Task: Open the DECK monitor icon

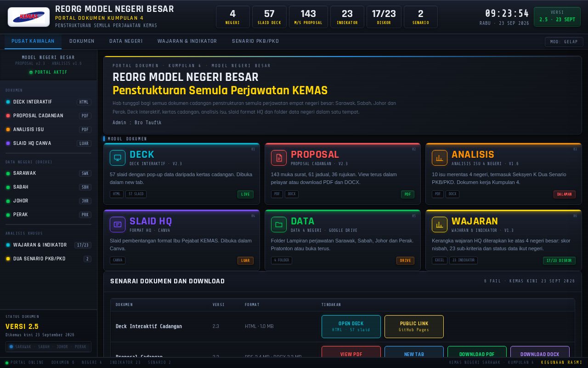Action: [x=118, y=158]
